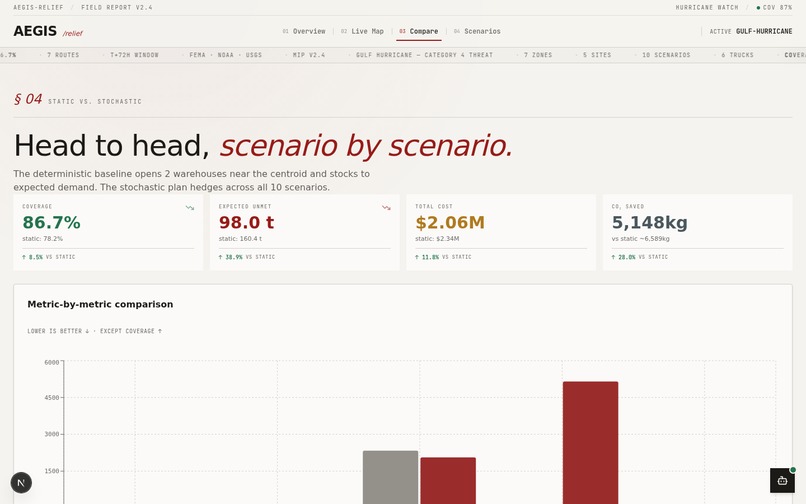Viewport: 806px width, 504px height.
Task: Click the 3000 y-axis label
Action: 51,434
